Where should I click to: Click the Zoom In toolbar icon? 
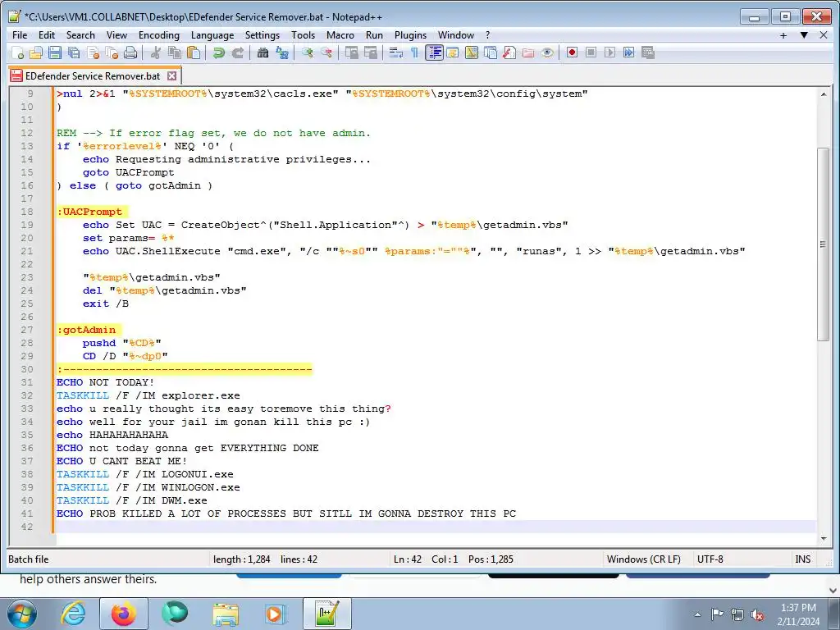tap(307, 52)
